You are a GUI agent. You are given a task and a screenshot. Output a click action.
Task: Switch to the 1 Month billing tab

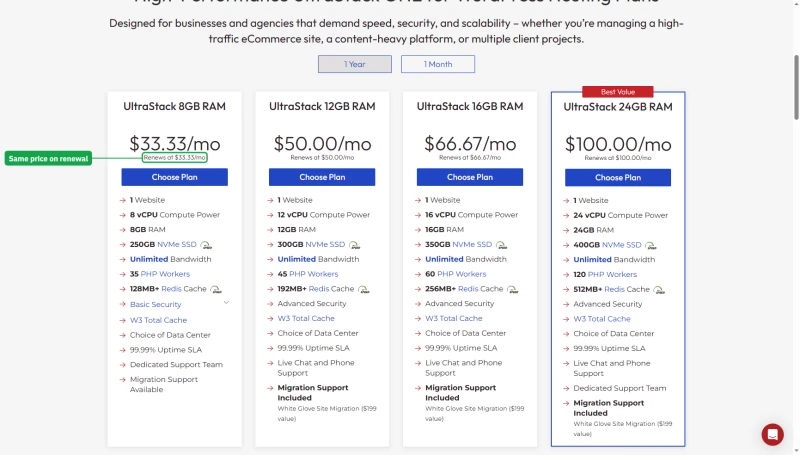click(438, 64)
